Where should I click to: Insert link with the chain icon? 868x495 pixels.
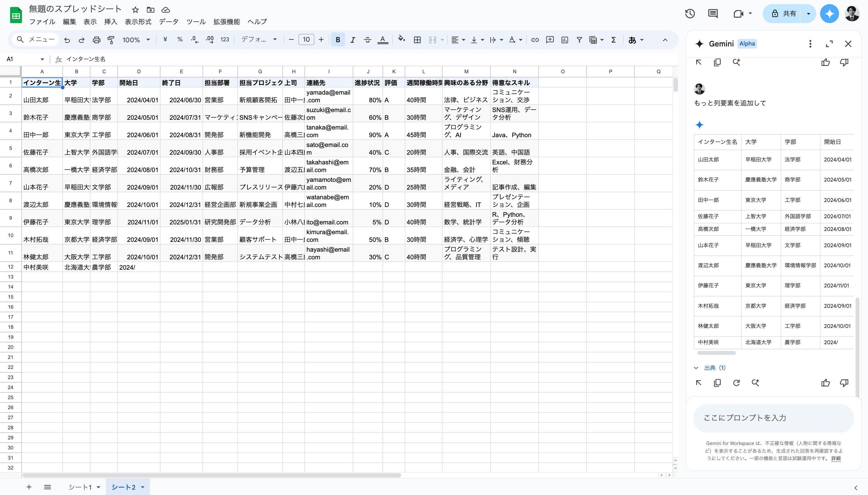coord(535,40)
